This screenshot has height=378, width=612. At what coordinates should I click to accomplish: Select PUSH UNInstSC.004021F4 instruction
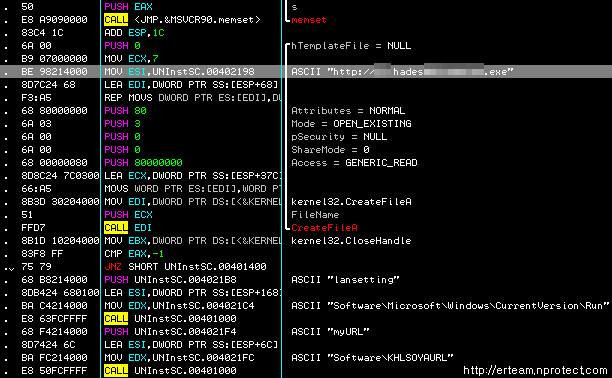[170, 332]
